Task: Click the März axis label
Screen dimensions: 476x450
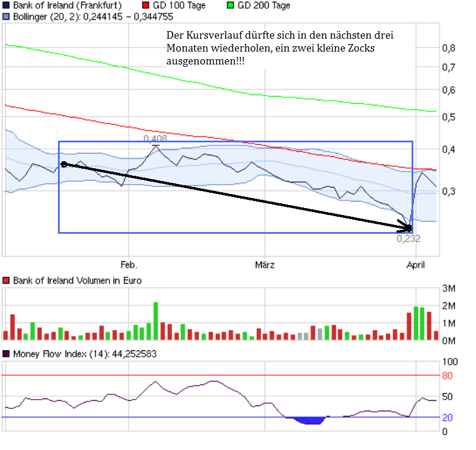Action: coord(265,265)
